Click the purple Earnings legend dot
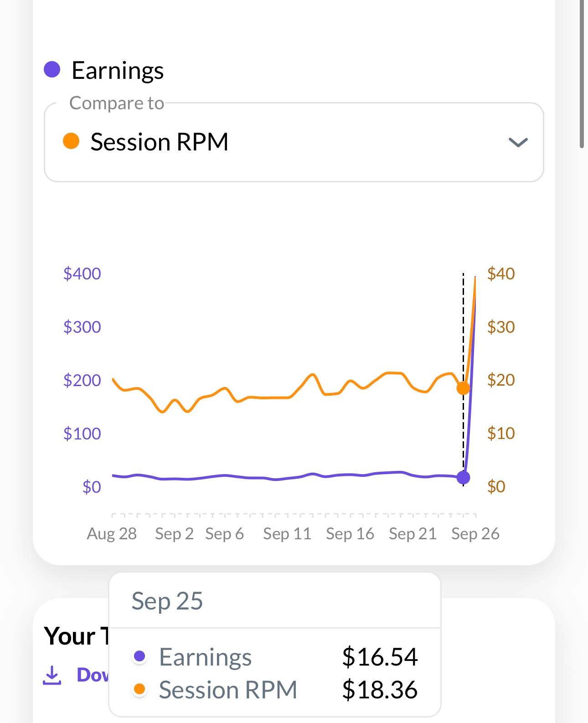 click(x=52, y=70)
